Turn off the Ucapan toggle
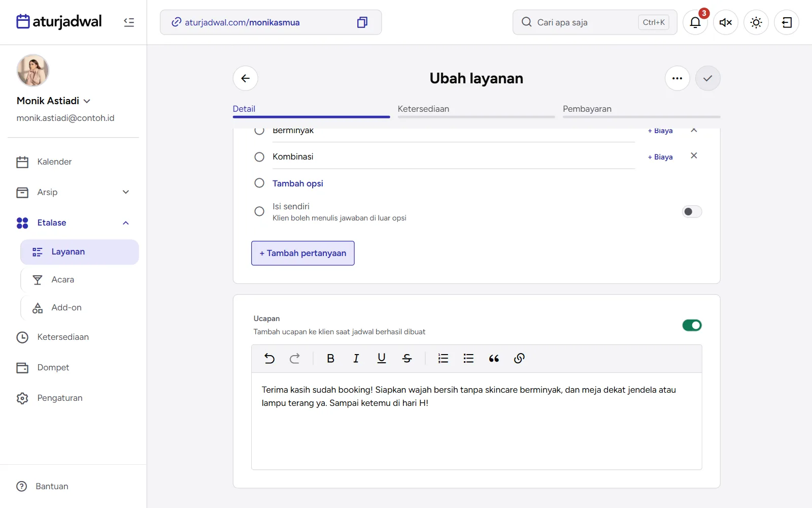 [x=692, y=325]
